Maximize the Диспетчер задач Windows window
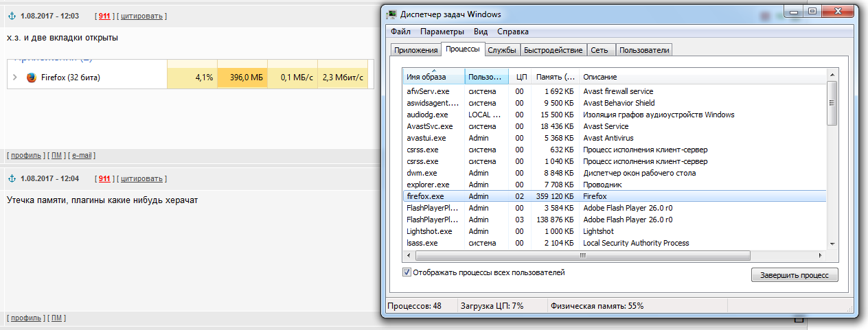Viewport: 868px width, 330px height. click(812, 10)
